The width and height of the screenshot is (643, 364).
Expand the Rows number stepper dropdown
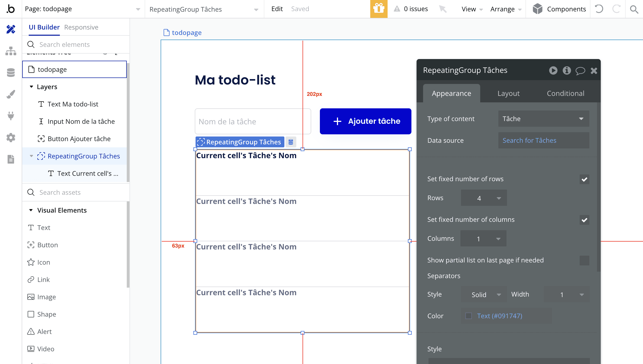[x=499, y=198]
